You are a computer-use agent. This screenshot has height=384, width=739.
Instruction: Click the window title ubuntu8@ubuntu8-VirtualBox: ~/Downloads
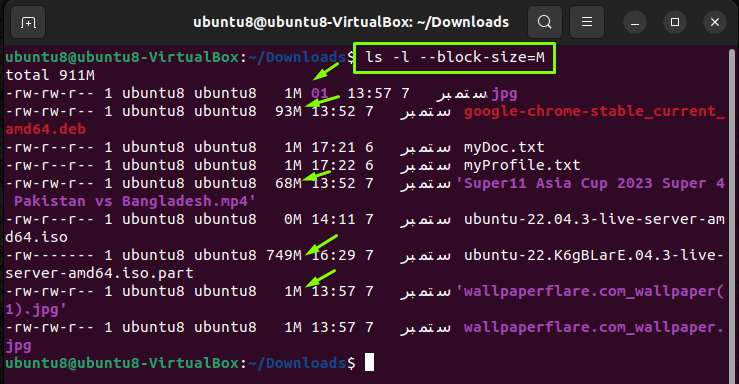[x=351, y=22]
